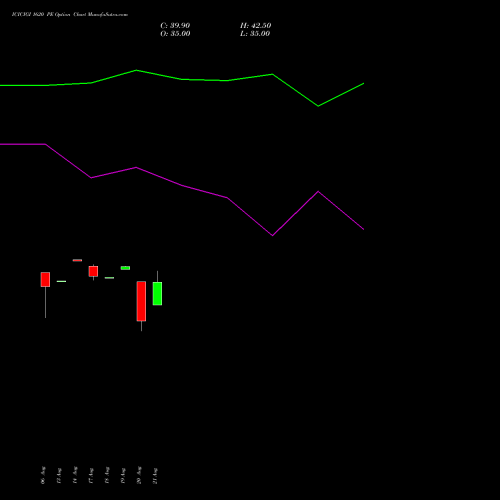Click the high value H: 42.50
Screen dimensions: 500x500
[x=255, y=26]
